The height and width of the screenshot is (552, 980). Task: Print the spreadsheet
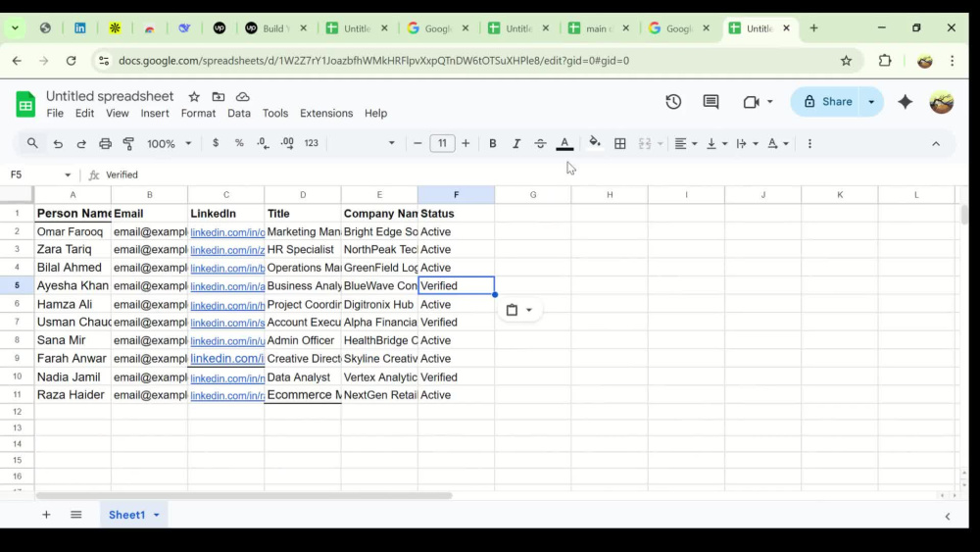[x=105, y=144]
